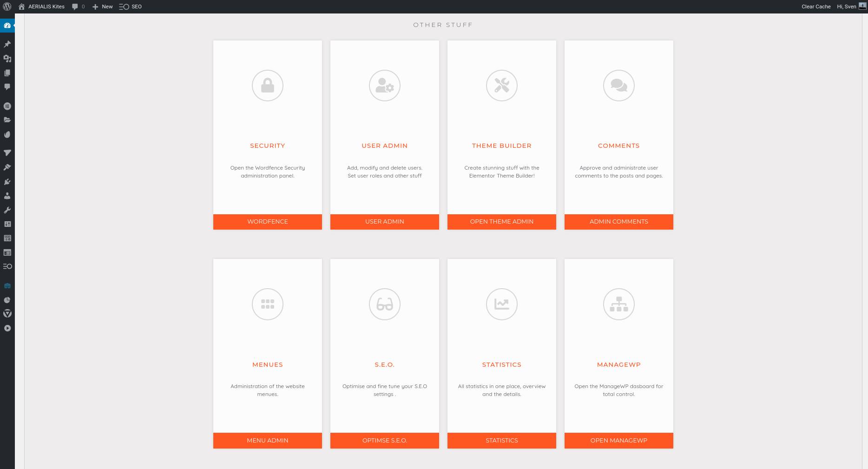Click the downward-triangle circle sidebar icon
Screen dimensions: 868x469
point(7,314)
